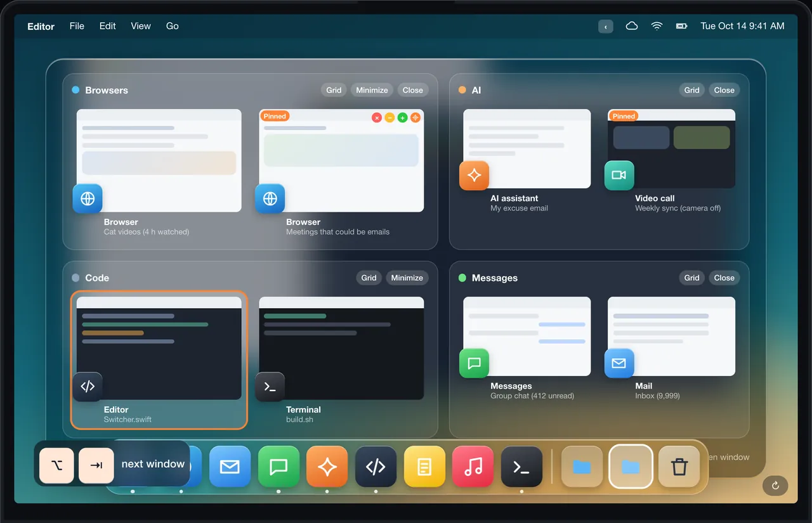
Task: Click the globe badge on the Meetings browser window
Action: 270,199
